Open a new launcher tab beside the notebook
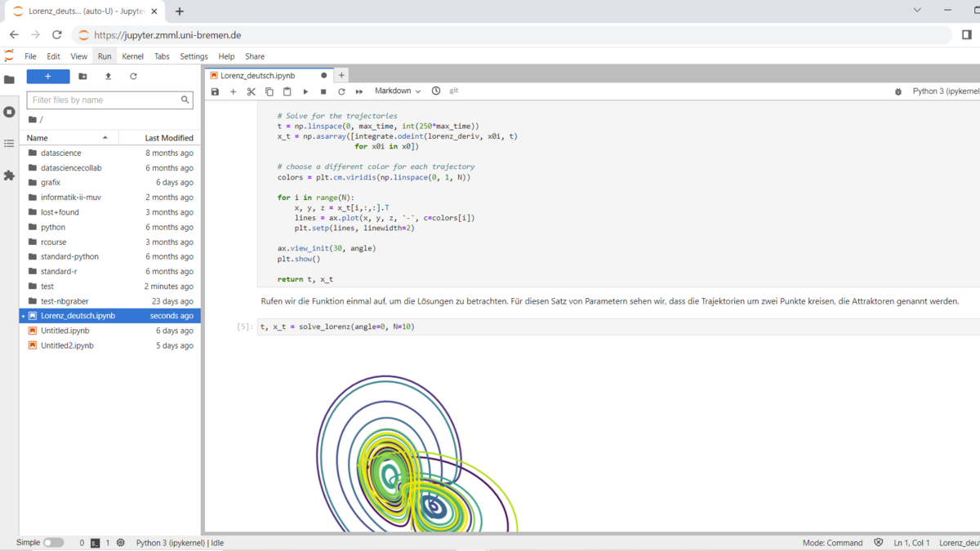Image resolution: width=980 pixels, height=551 pixels. 341,75
